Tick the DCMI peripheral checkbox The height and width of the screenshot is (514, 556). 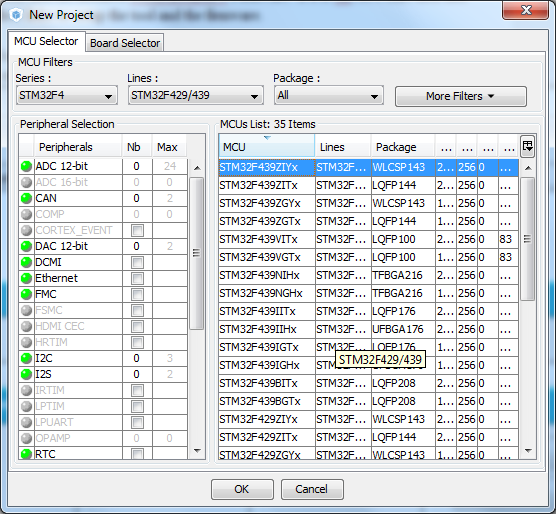tap(137, 263)
